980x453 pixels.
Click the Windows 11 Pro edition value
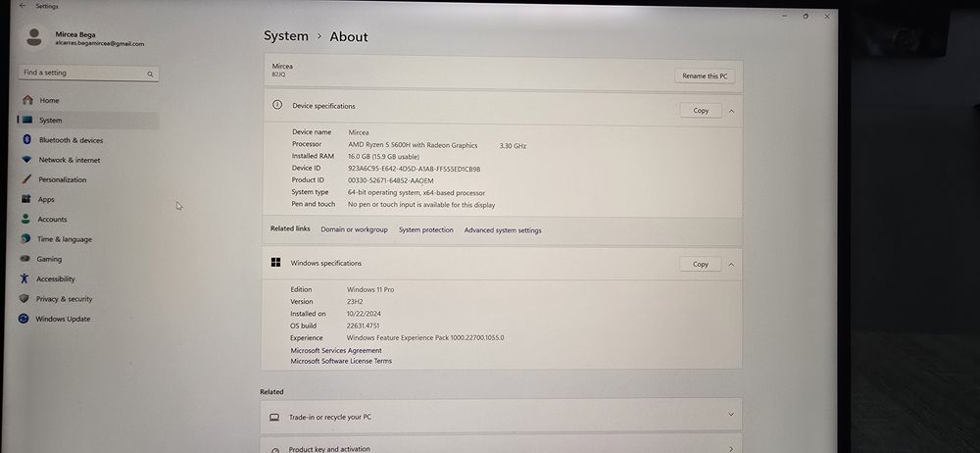coord(370,289)
